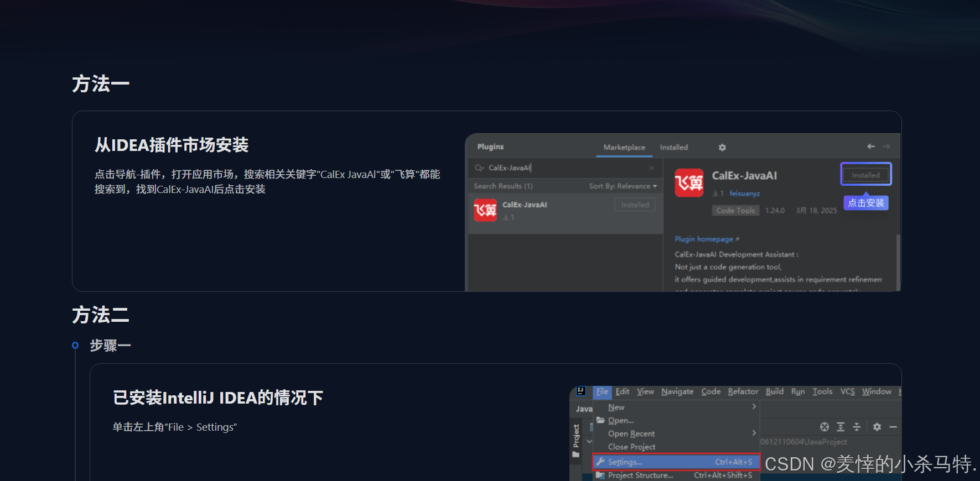
Task: Open the Code menu
Action: pos(711,391)
